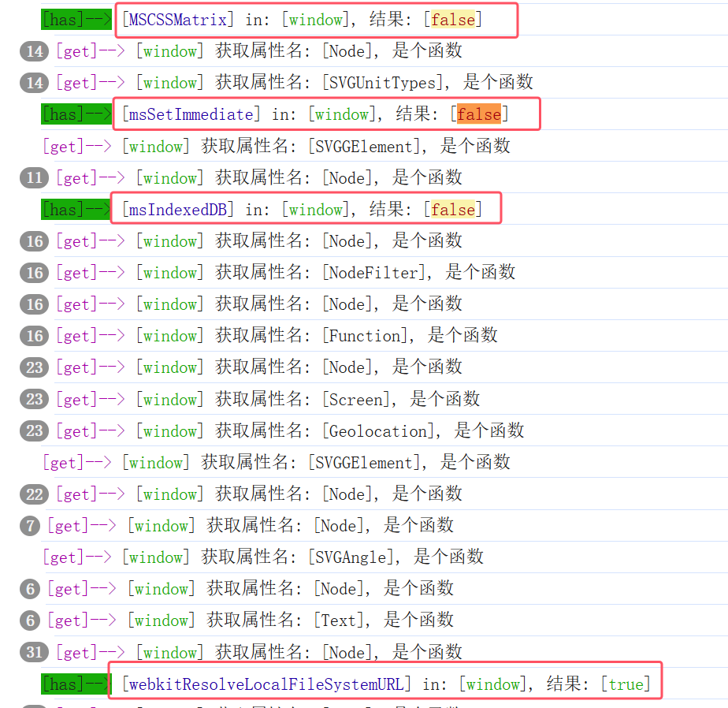Select the msIndexedDB property name
The image size is (728, 708).
point(177,210)
